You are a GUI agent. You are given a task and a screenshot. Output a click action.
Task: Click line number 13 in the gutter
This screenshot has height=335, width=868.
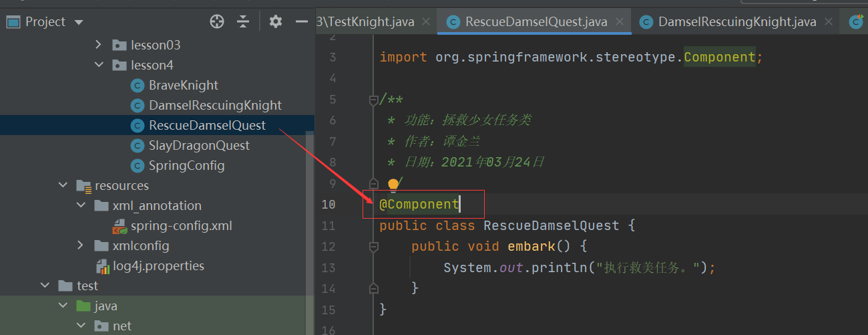329,267
